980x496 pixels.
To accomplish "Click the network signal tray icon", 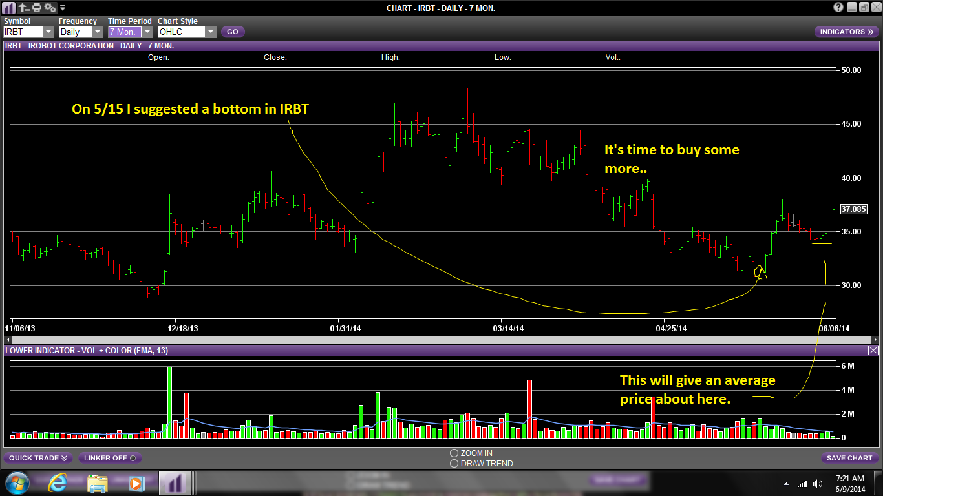I will tap(802, 484).
